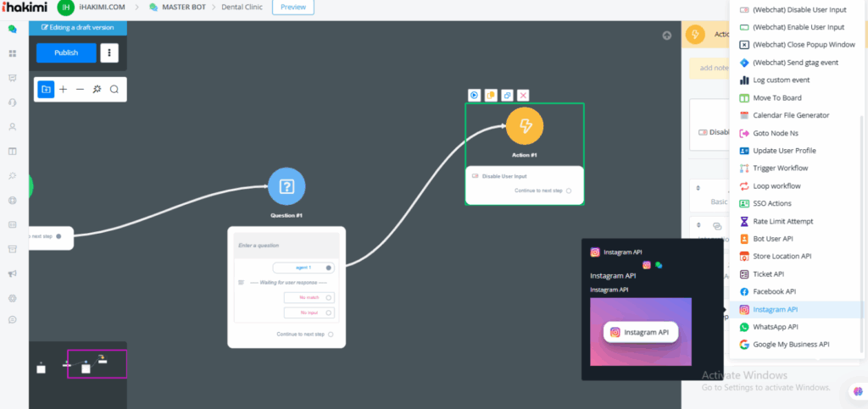
Task: Open the three-dot menu beside Publish
Action: coord(108,53)
